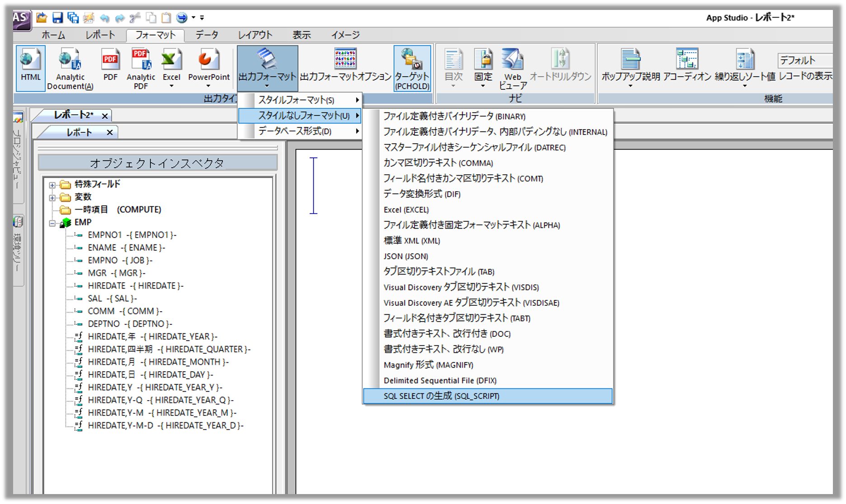Expand the 特殊フィールド folder node
The height and width of the screenshot is (504, 846).
coord(52,185)
